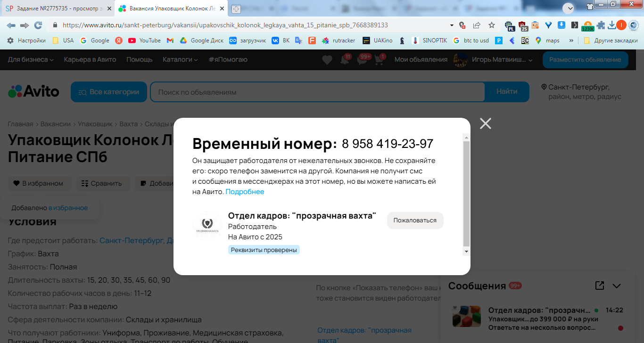Select the Санкт-Петербург location selector
Image resolution: width=644 pixels, height=343 pixels.
(581, 92)
